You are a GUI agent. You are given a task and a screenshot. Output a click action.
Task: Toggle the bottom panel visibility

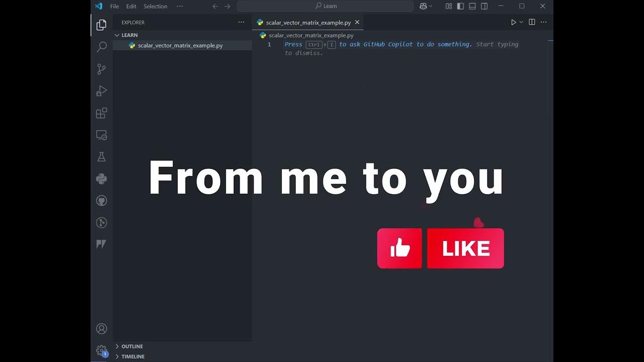(472, 6)
